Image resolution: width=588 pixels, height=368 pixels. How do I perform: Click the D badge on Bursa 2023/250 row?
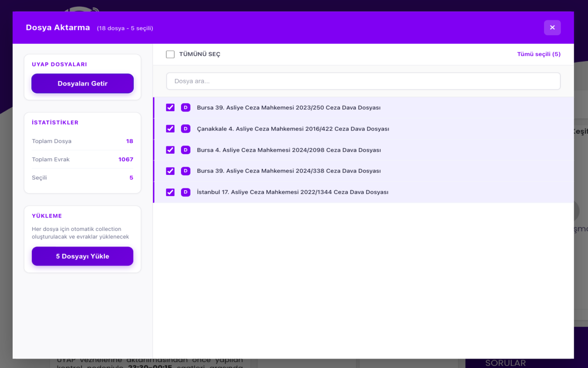tap(186, 108)
